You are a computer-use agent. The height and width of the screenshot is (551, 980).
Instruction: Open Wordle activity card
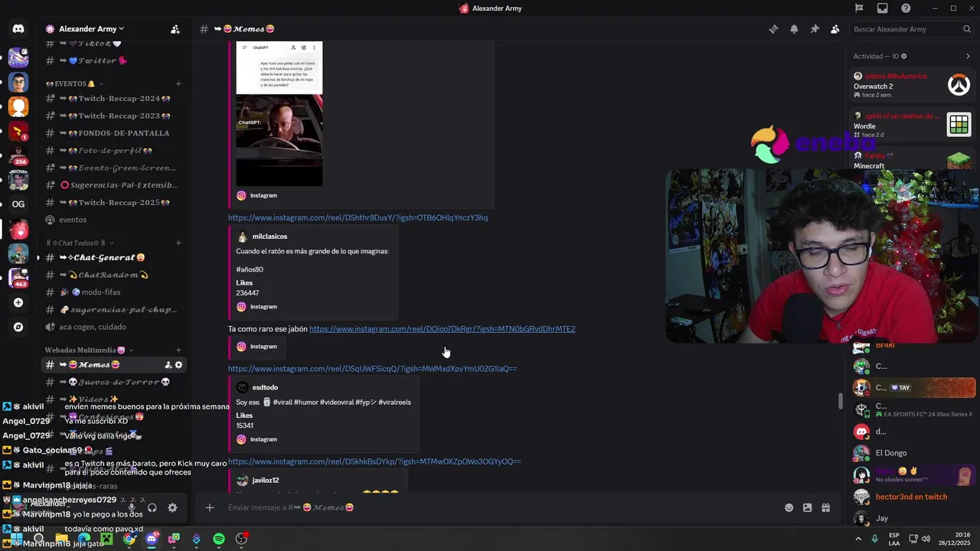click(913, 125)
